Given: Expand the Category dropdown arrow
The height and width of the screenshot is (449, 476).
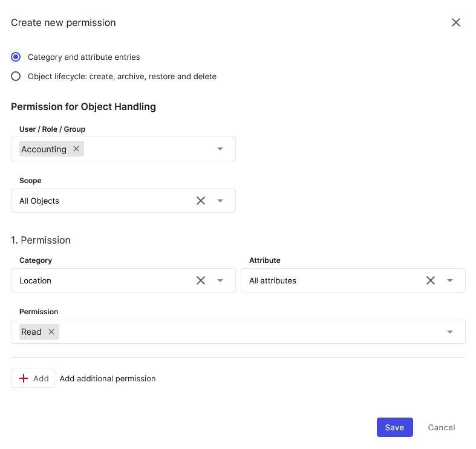Looking at the screenshot, I should (220, 280).
